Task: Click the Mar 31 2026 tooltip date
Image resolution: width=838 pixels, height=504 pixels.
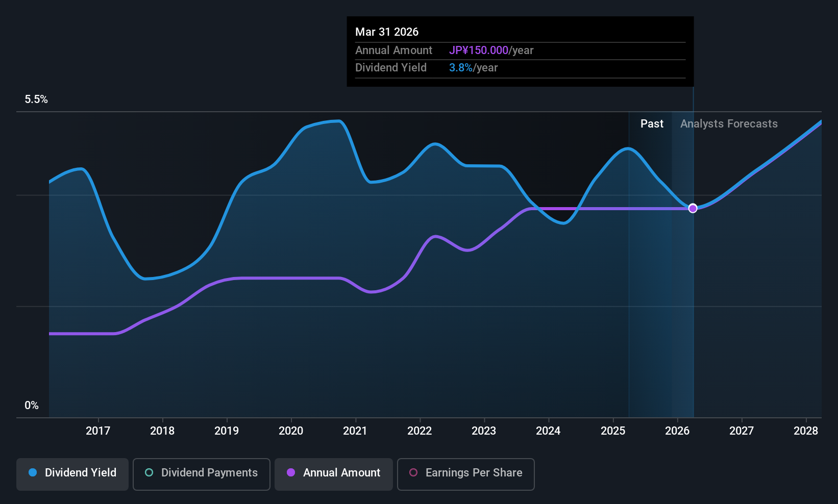Action: point(387,32)
